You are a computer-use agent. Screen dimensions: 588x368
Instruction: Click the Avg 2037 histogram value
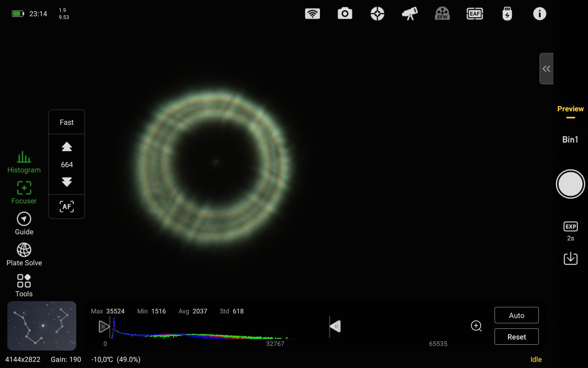(193, 311)
